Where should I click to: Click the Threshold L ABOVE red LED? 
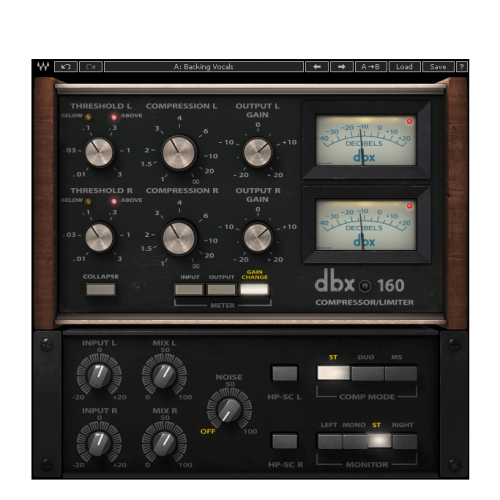(x=114, y=117)
